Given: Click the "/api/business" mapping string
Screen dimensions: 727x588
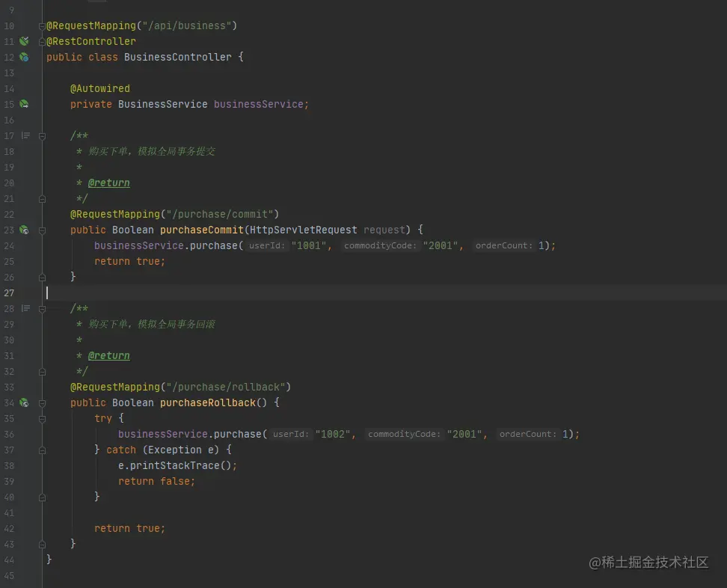Looking at the screenshot, I should point(187,25).
